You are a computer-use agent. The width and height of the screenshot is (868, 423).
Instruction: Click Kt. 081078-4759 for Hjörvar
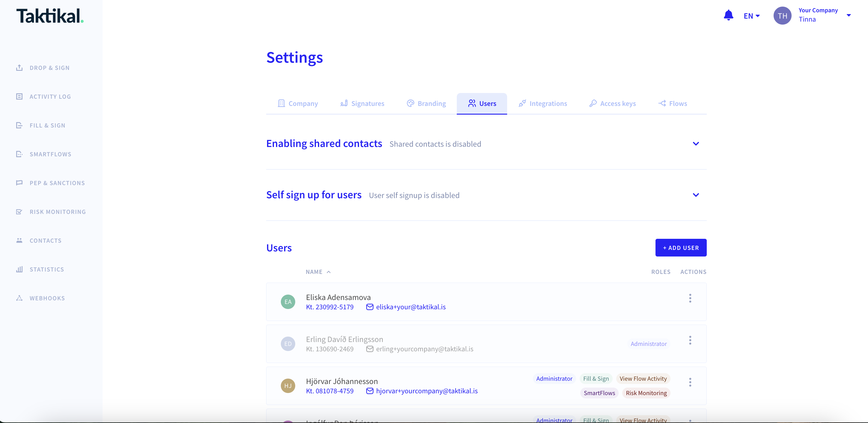click(329, 391)
